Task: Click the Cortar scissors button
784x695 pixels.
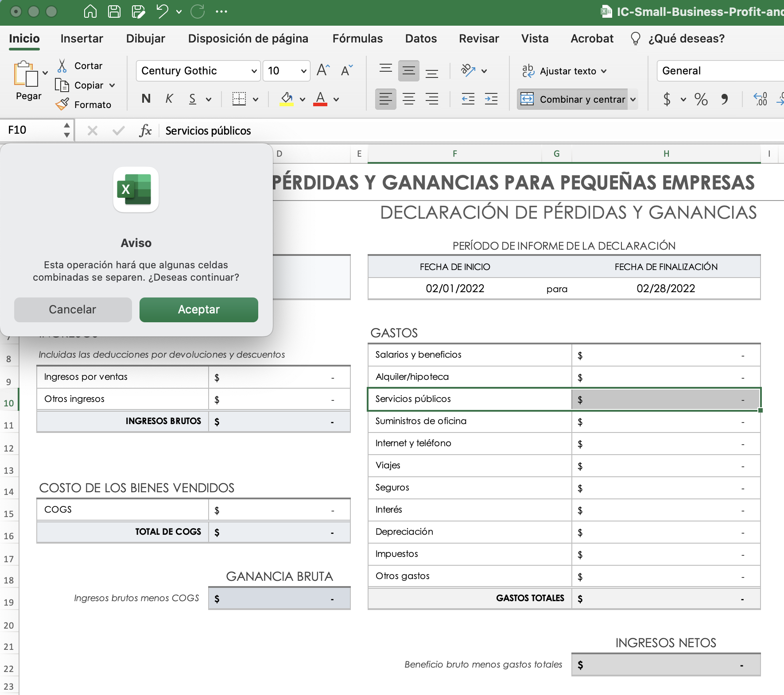Action: click(x=80, y=66)
